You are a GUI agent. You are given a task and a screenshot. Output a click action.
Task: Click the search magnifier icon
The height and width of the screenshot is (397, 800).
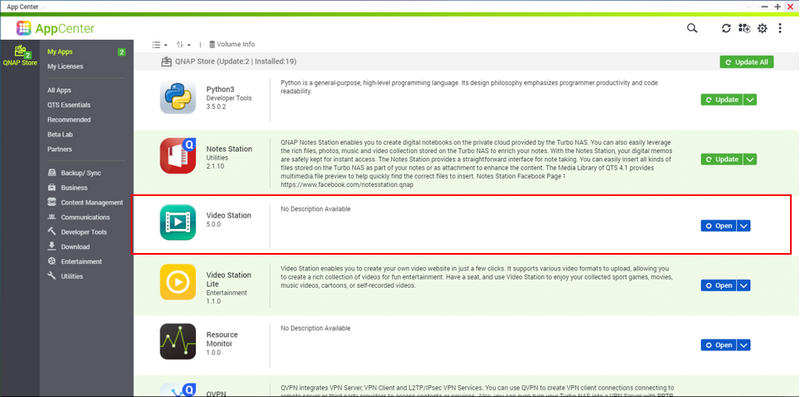[692, 28]
